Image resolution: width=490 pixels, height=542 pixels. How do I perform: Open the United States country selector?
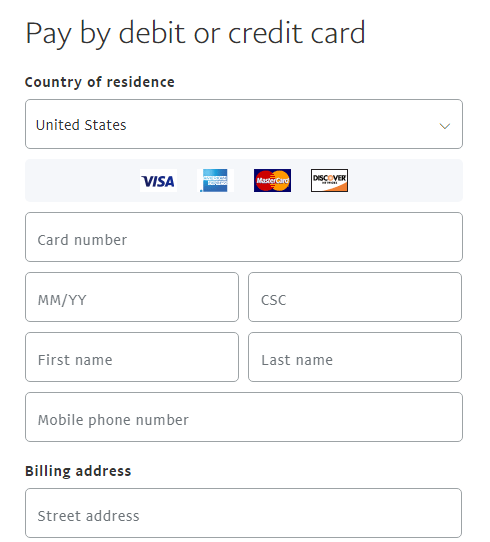tap(244, 124)
